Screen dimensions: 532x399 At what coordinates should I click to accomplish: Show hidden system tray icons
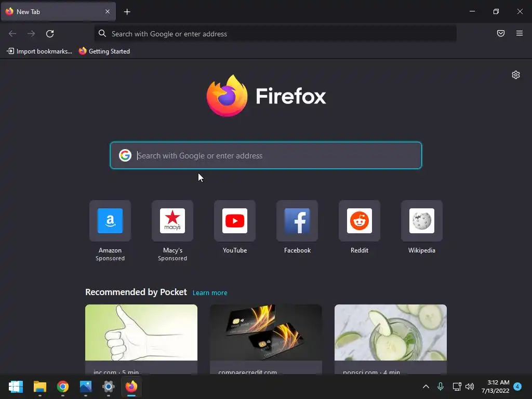click(x=426, y=387)
